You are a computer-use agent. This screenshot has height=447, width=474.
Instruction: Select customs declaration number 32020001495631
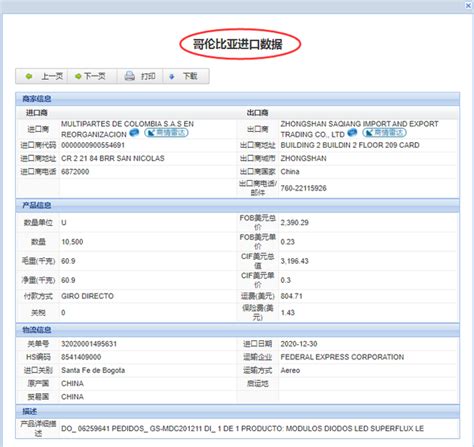coord(89,344)
